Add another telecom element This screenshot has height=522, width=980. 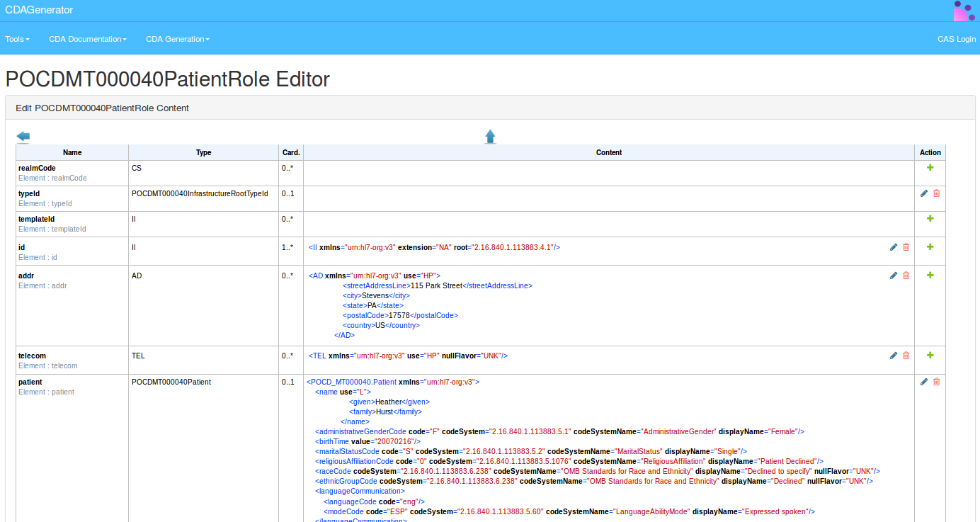pyautogui.click(x=930, y=356)
